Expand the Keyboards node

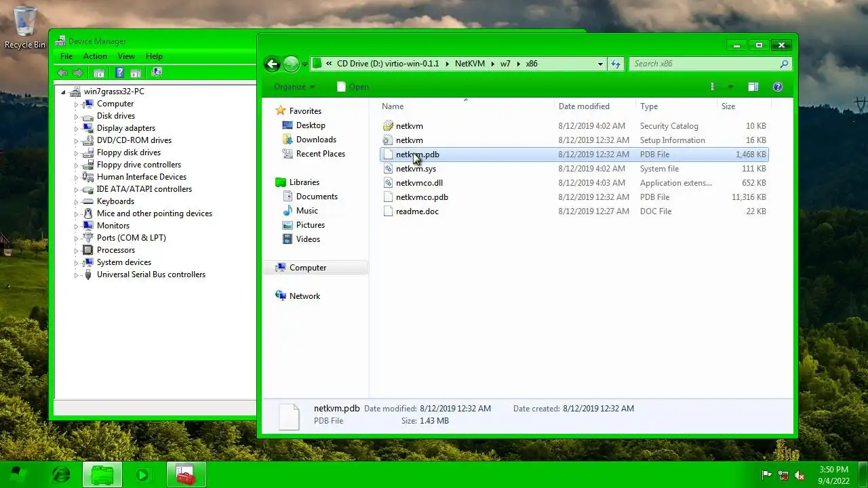point(77,201)
